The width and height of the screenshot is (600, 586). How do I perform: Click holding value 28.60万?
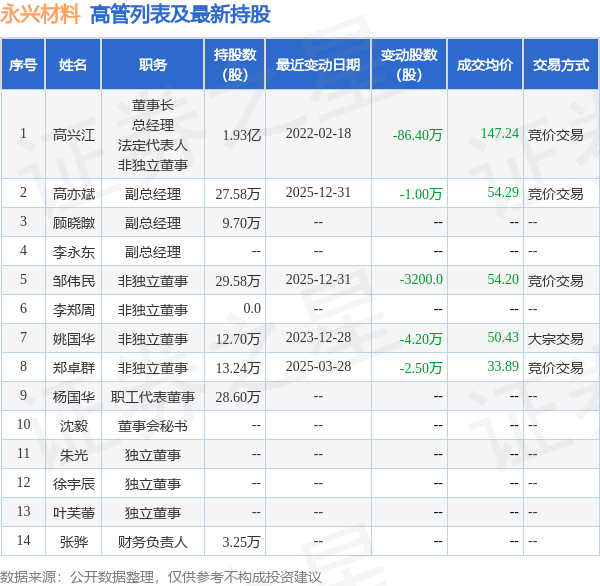point(238,397)
